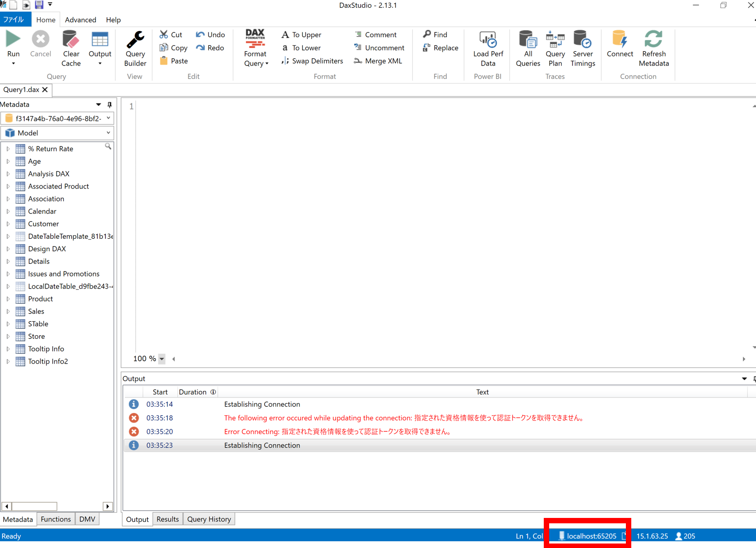
Task: Undo the last edit
Action: 210,35
